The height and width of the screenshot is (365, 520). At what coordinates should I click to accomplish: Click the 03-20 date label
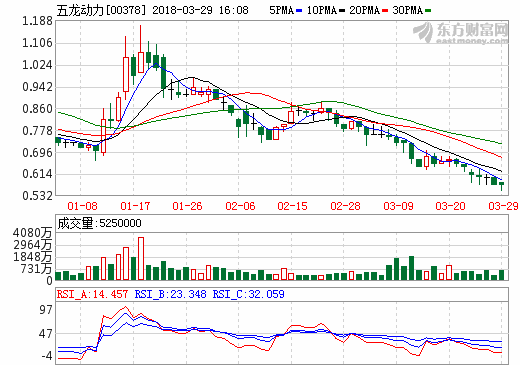(450, 206)
